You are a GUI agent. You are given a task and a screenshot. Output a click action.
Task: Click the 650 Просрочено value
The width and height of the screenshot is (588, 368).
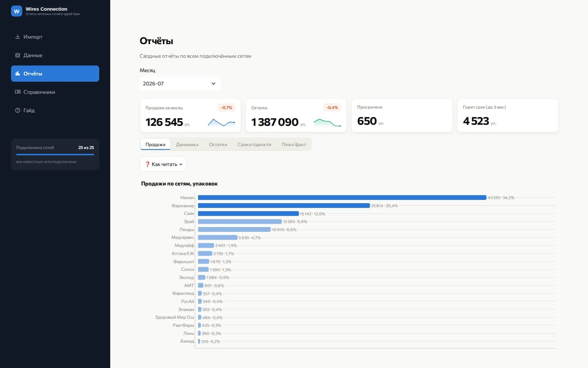click(x=367, y=121)
